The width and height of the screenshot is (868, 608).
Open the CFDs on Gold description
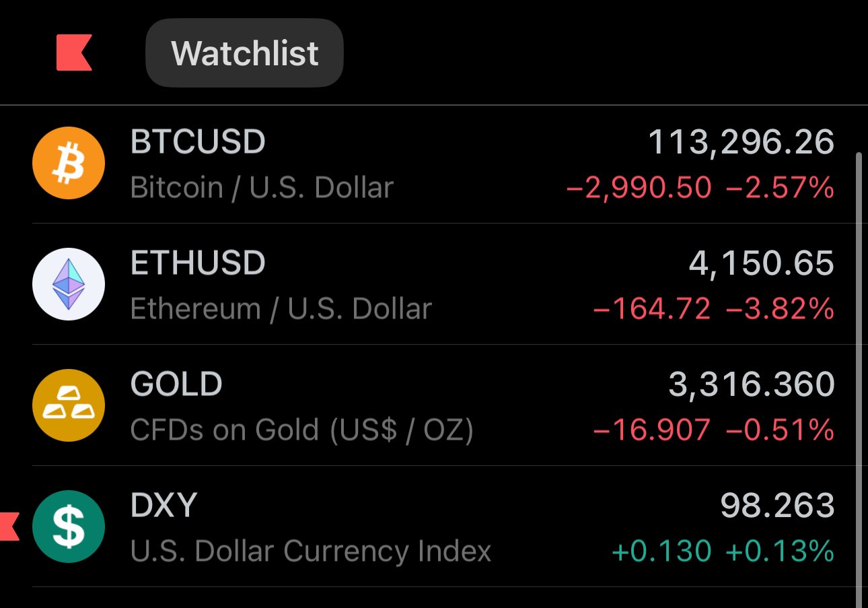coord(302,430)
